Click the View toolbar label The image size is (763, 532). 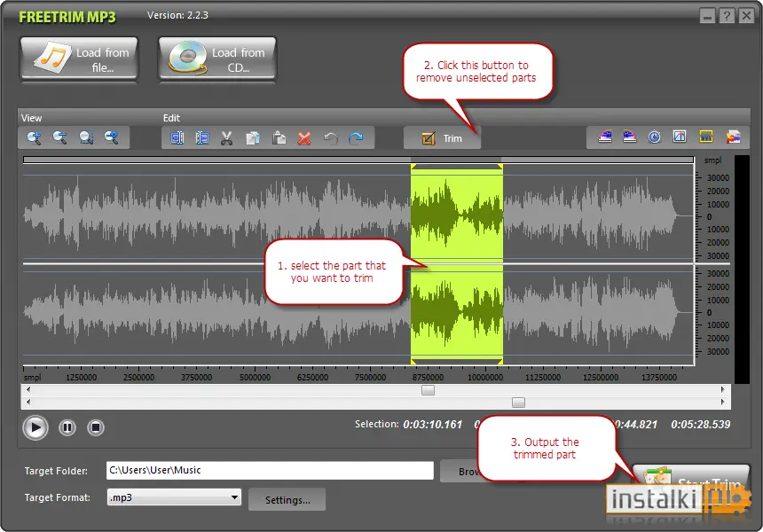[x=31, y=118]
